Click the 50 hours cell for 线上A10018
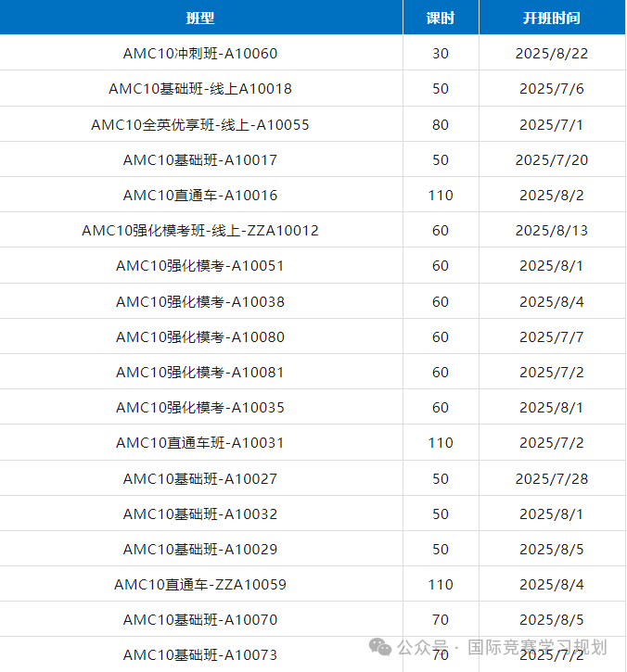 coord(441,89)
